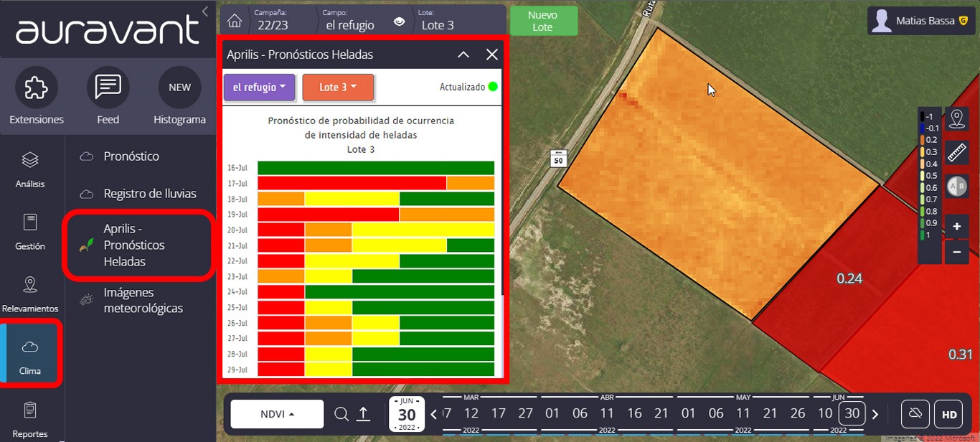Open the Extensiones puzzle icon
The image size is (980, 442).
[x=36, y=88]
